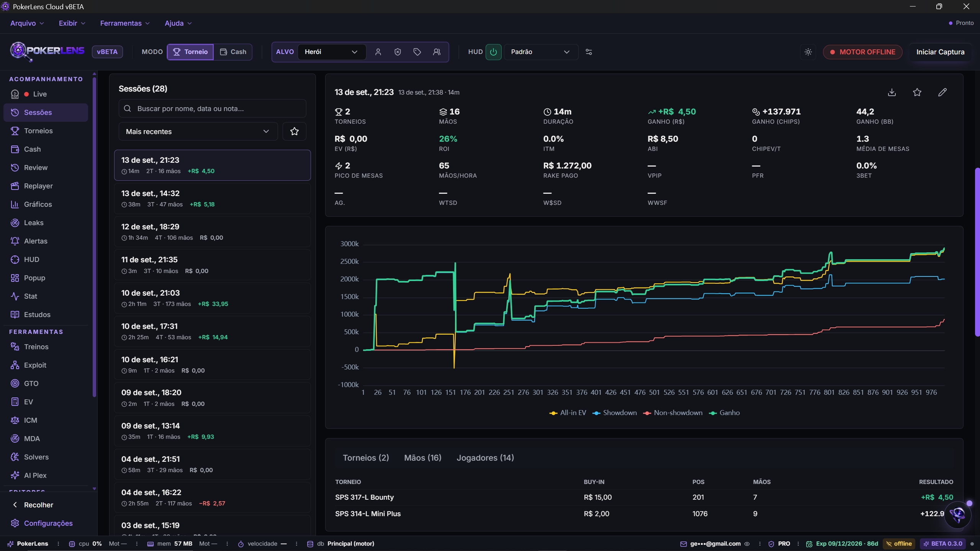Click the player group target icon
The width and height of the screenshot is (980, 551).
[437, 52]
